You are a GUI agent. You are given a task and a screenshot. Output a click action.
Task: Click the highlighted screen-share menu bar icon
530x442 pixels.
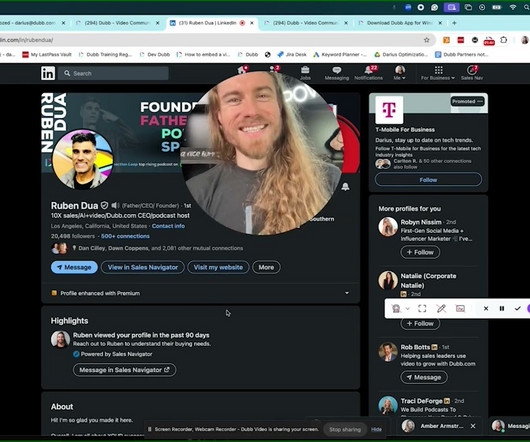coord(451,7)
